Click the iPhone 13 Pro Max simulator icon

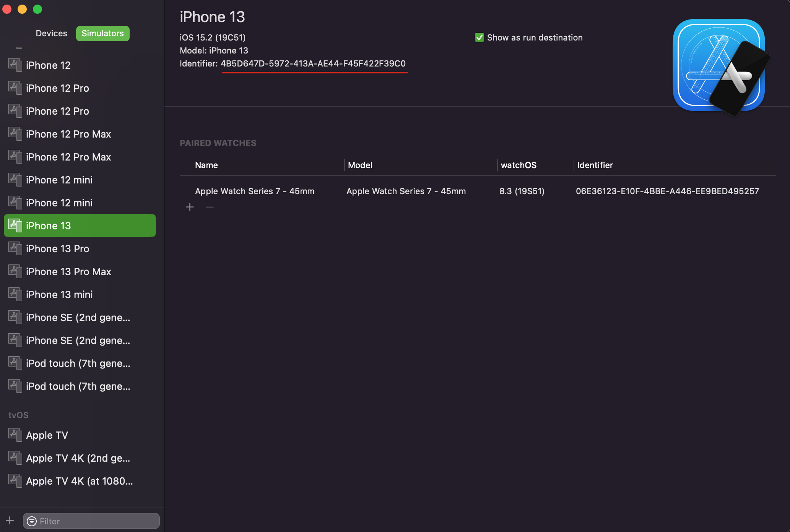[x=15, y=271]
